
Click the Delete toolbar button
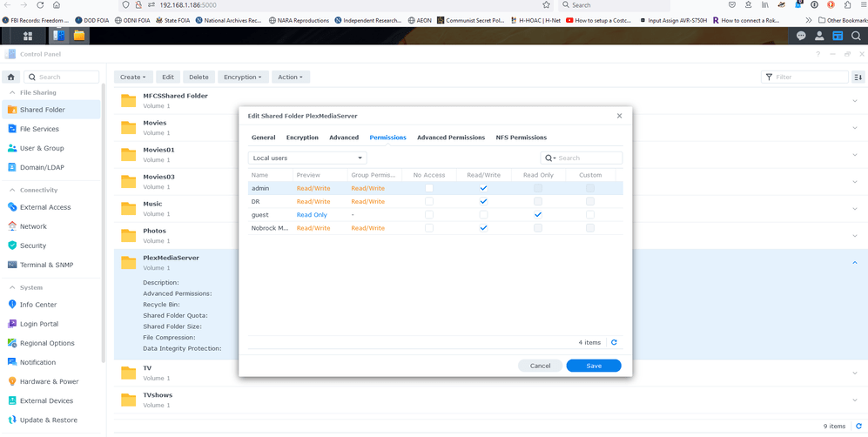pos(198,77)
